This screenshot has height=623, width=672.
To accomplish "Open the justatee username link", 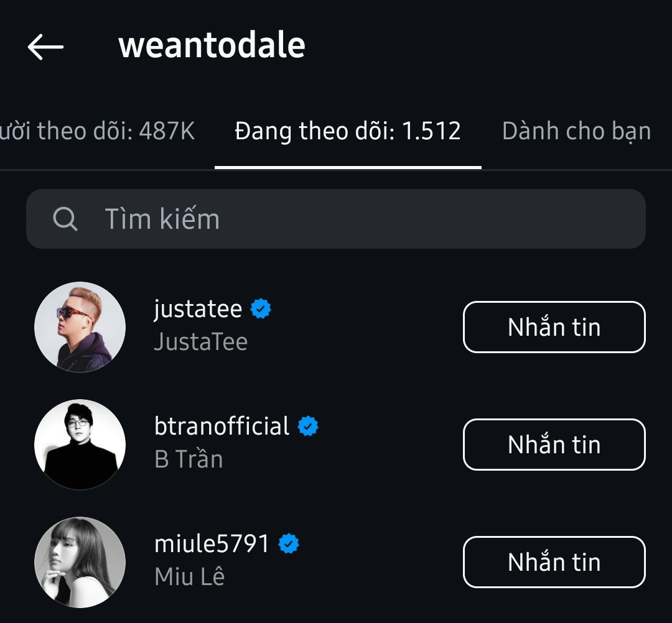I will (198, 308).
